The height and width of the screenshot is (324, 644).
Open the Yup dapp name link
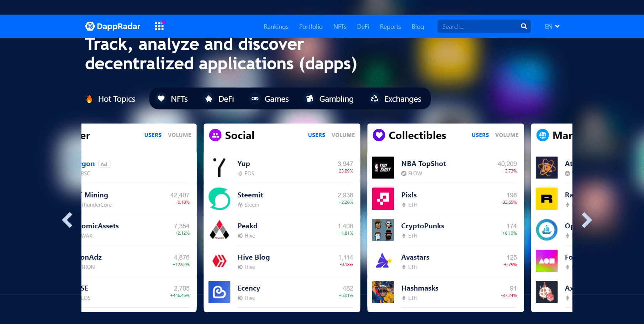coord(244,164)
